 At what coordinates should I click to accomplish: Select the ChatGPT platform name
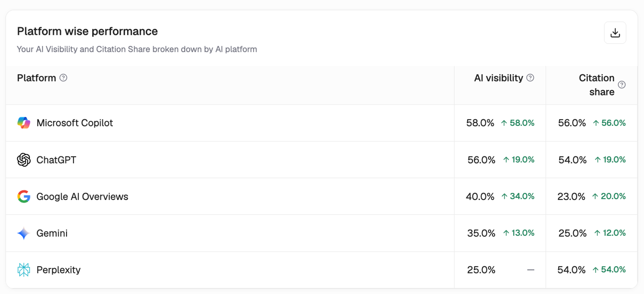pyautogui.click(x=56, y=160)
